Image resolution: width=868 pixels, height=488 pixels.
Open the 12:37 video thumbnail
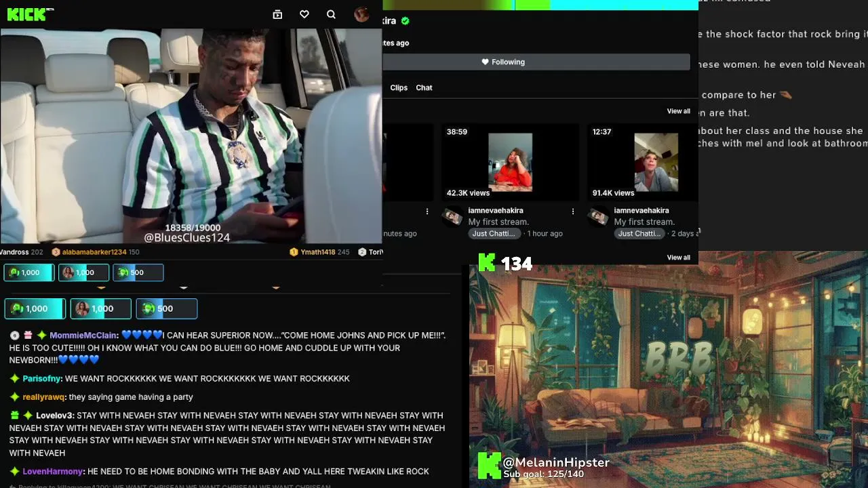(x=643, y=163)
